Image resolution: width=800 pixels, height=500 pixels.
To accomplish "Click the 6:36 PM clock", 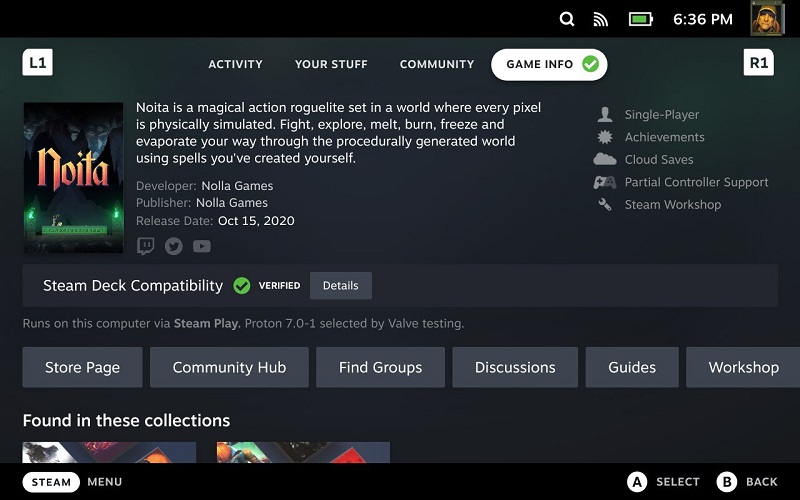I will click(x=703, y=19).
